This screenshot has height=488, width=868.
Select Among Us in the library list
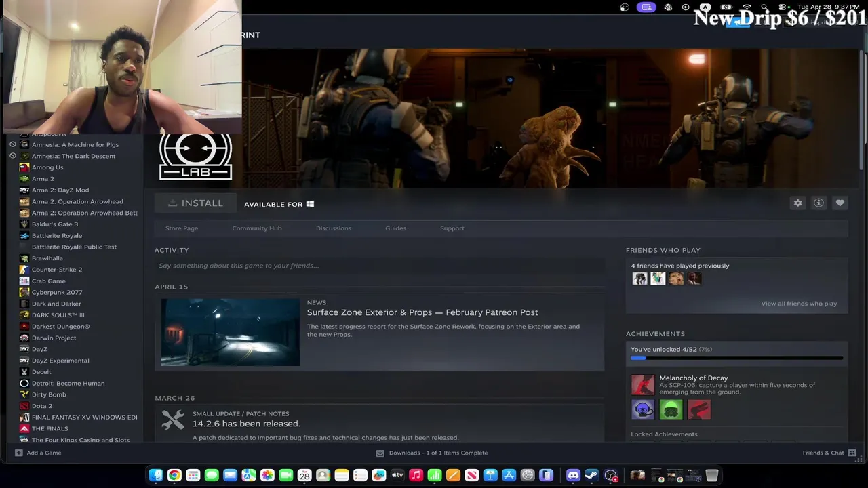[47, 167]
